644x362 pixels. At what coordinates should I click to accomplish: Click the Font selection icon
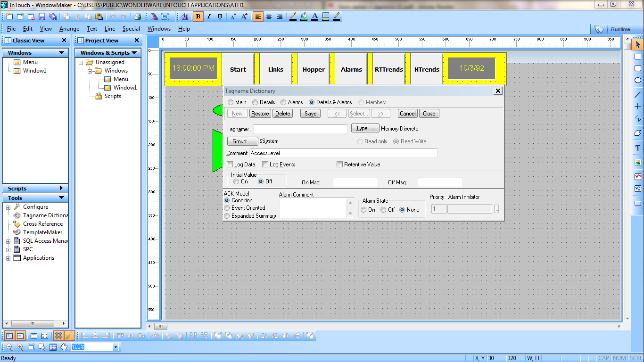[184, 16]
